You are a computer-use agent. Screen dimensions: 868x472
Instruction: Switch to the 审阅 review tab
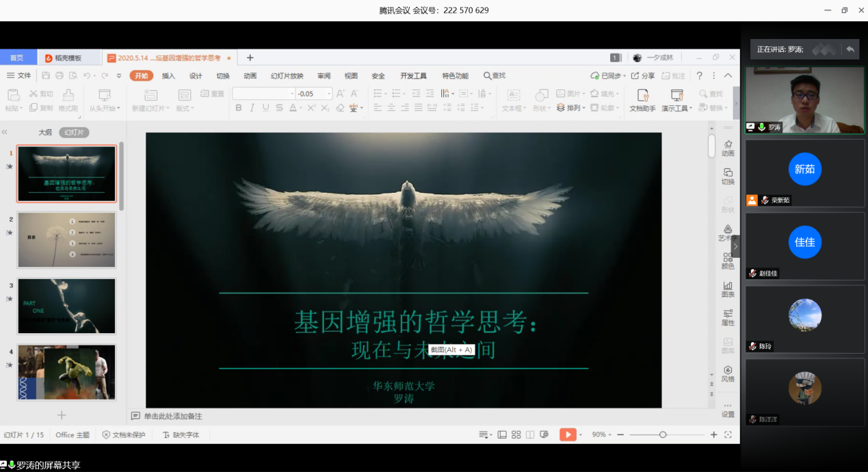324,76
